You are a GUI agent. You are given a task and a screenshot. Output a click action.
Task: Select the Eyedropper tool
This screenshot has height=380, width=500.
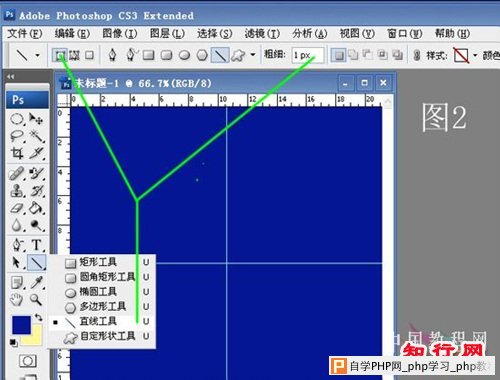(36, 283)
